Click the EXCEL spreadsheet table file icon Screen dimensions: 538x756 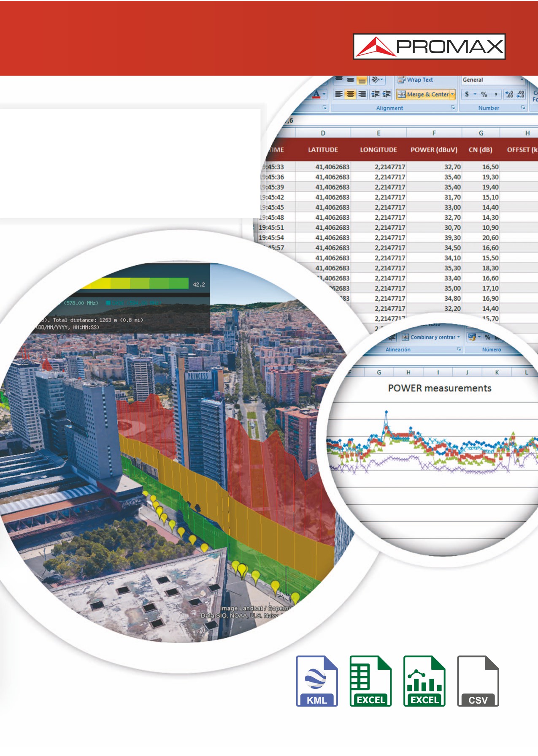pos(370,681)
